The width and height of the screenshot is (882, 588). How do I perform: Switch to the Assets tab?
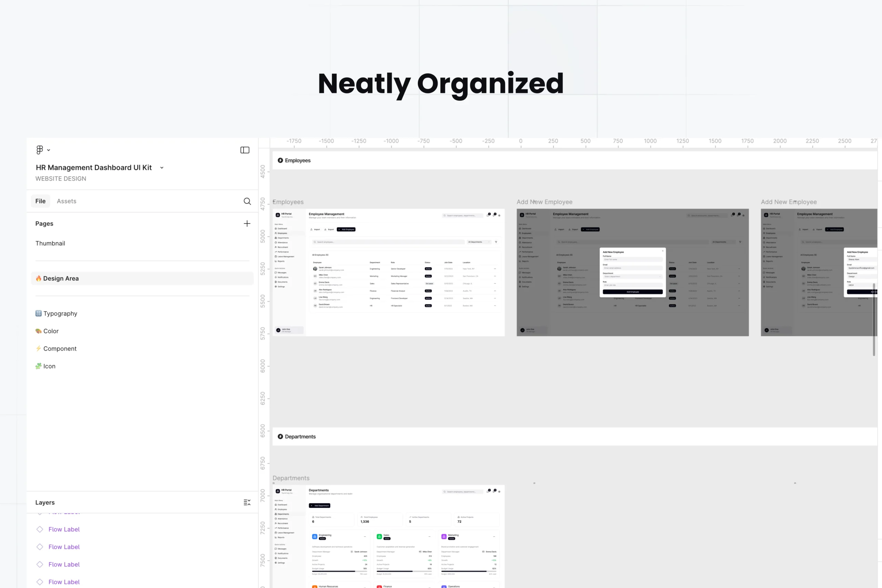pos(66,202)
